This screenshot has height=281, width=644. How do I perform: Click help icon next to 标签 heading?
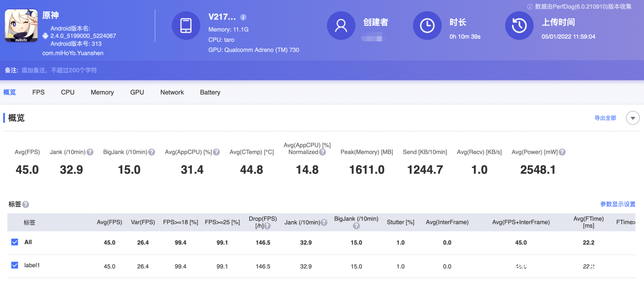26,204
